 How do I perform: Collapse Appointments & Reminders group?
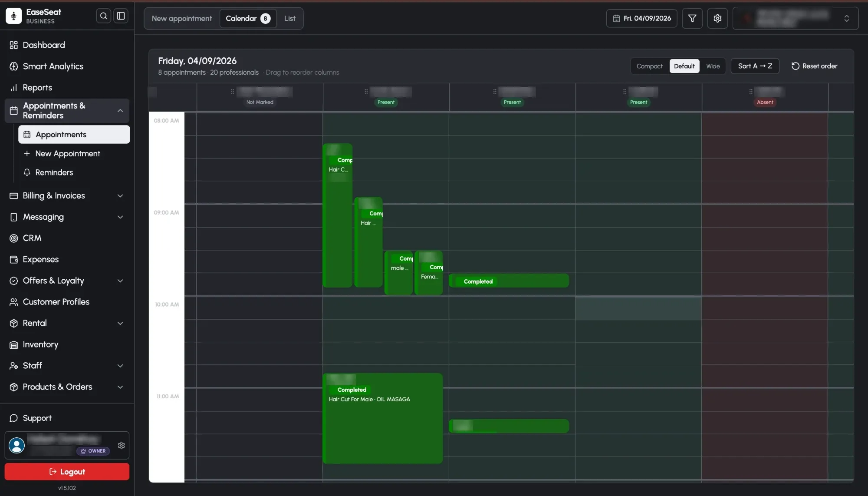click(x=67, y=111)
